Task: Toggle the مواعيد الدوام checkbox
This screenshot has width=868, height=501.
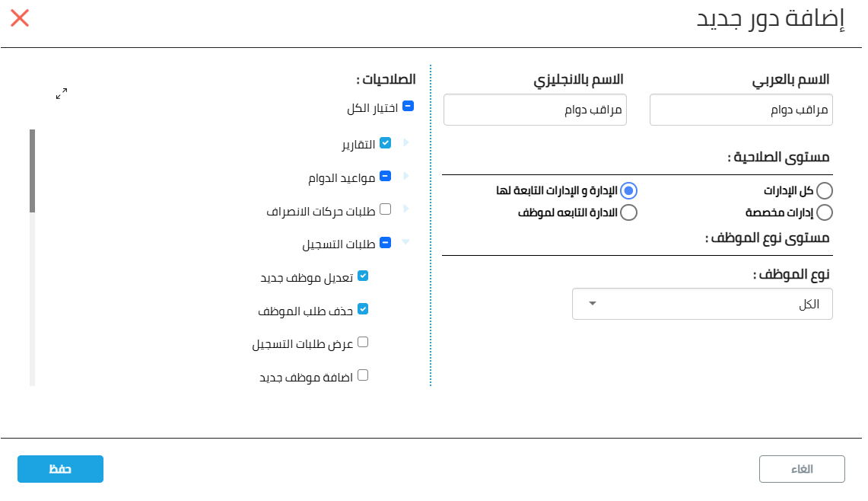Action: click(385, 176)
